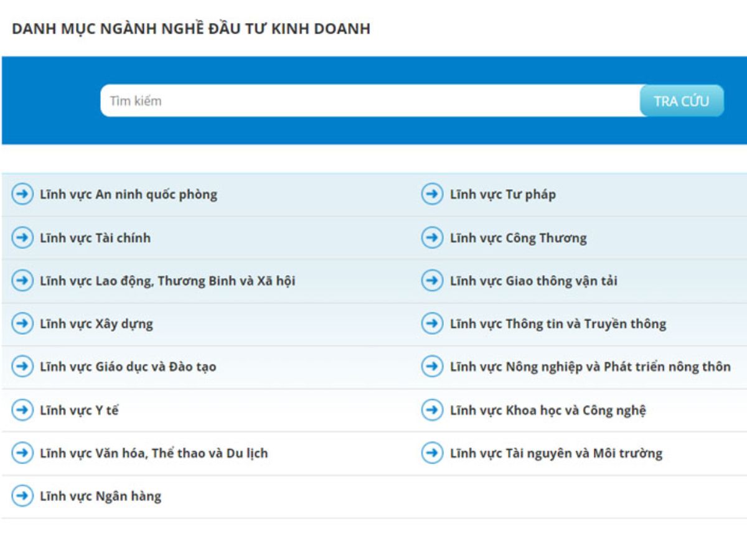
Task: Click the arrow icon beside Lĩnh vực Ngân hàng
Action: click(x=23, y=496)
